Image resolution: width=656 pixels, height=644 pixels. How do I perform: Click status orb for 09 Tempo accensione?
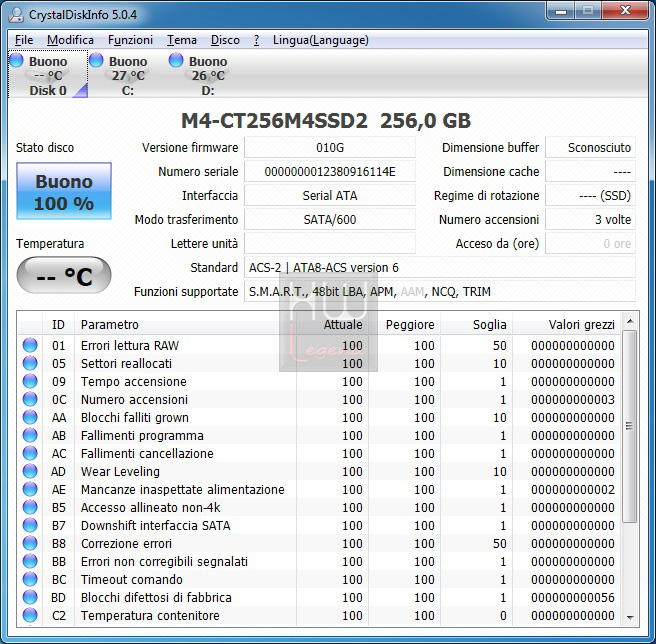tap(30, 381)
